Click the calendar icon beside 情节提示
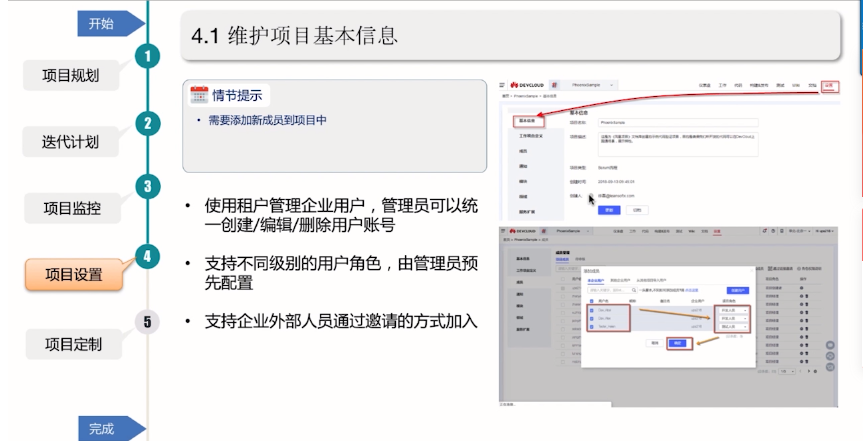Screen dimensions: 863x441 199,95
